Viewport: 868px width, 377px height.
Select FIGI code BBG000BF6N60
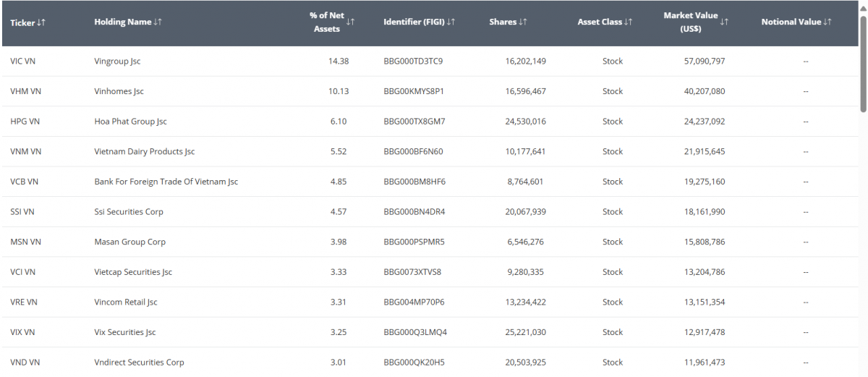(x=413, y=152)
